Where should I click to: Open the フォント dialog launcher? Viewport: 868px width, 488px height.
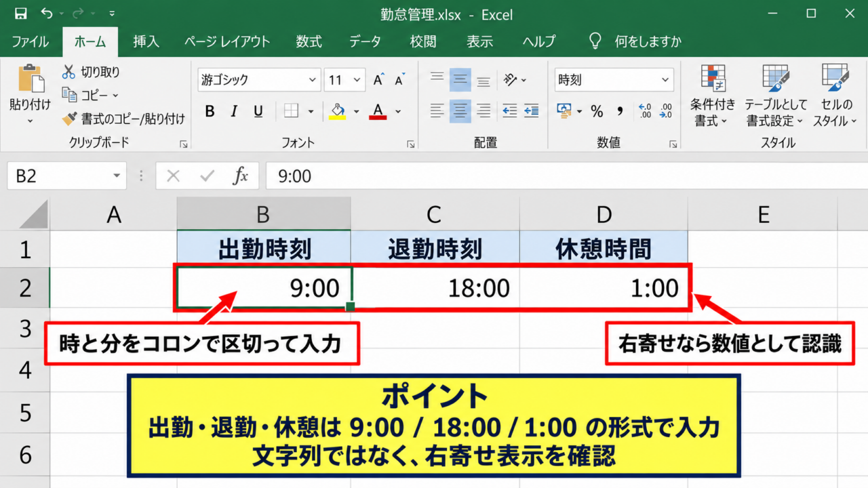coord(410,144)
